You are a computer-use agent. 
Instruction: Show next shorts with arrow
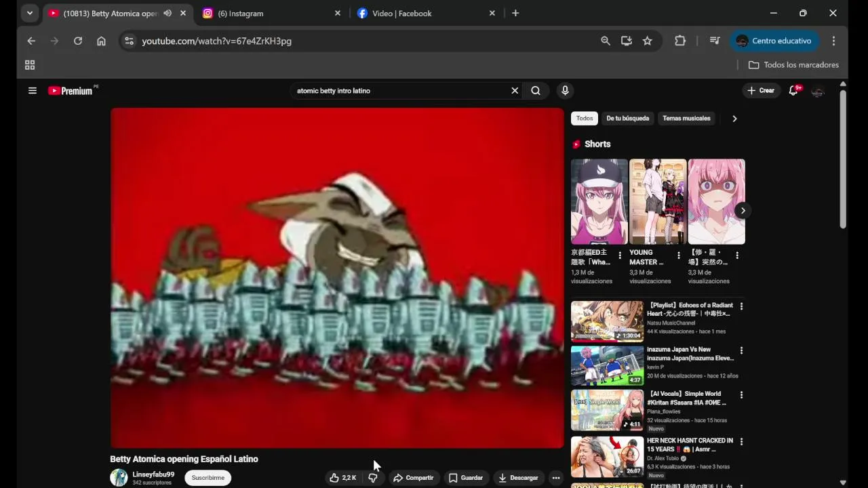click(x=743, y=210)
